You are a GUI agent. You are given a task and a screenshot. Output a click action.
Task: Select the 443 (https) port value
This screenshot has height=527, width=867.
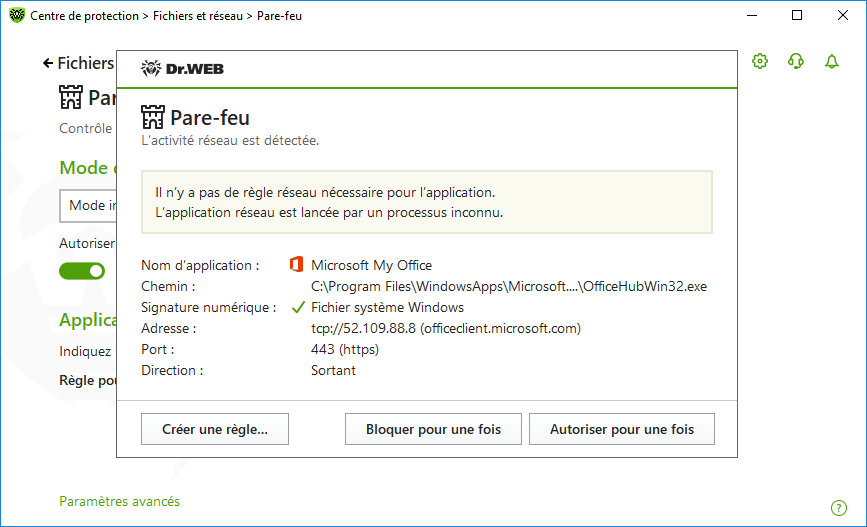click(344, 349)
